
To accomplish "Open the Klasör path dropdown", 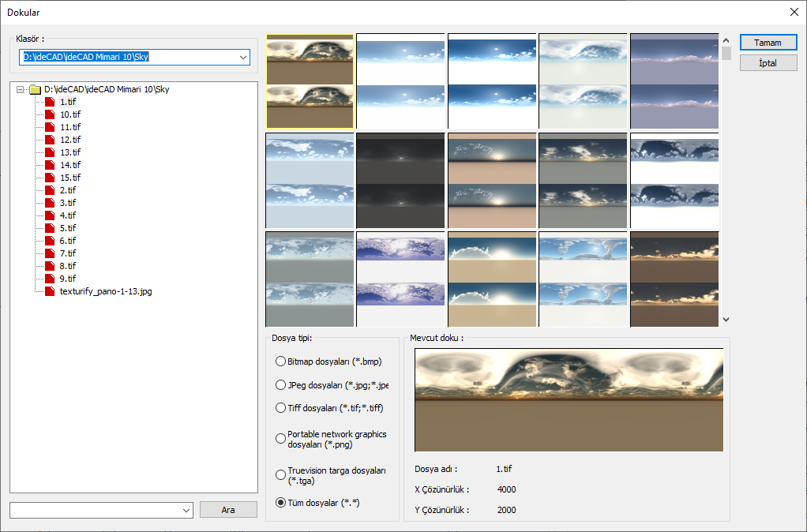I will click(242, 57).
